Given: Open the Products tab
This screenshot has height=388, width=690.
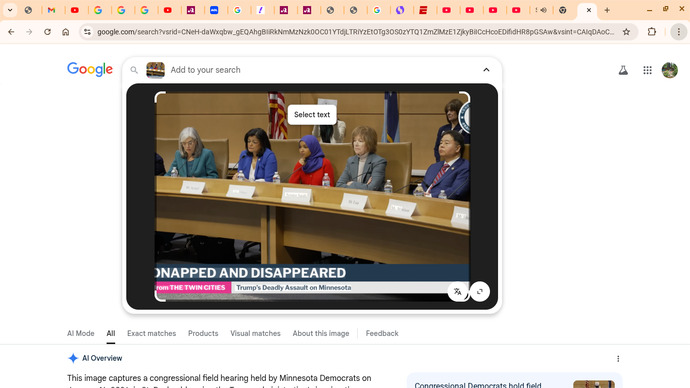Looking at the screenshot, I should click(x=203, y=333).
